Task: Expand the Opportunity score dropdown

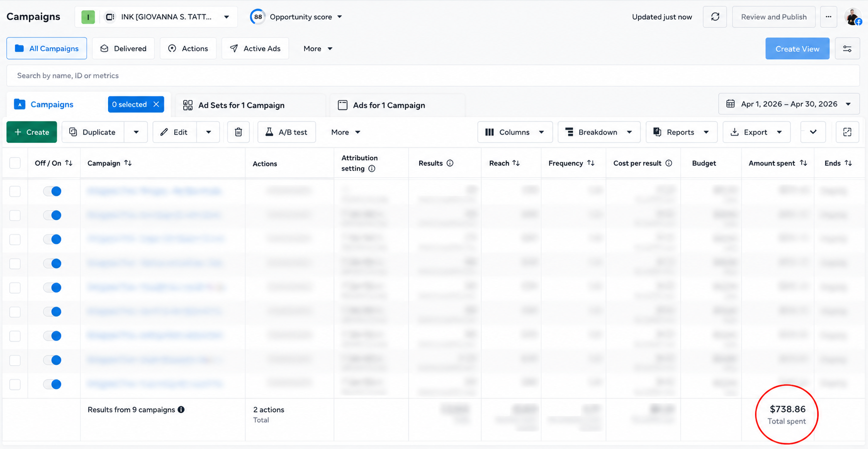Action: [x=339, y=17]
